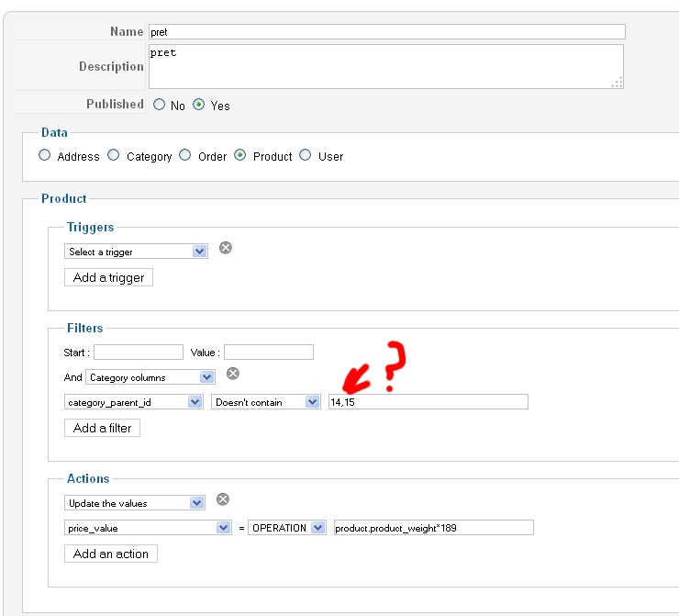
Task: Click the Add a filter button
Action: (x=102, y=428)
